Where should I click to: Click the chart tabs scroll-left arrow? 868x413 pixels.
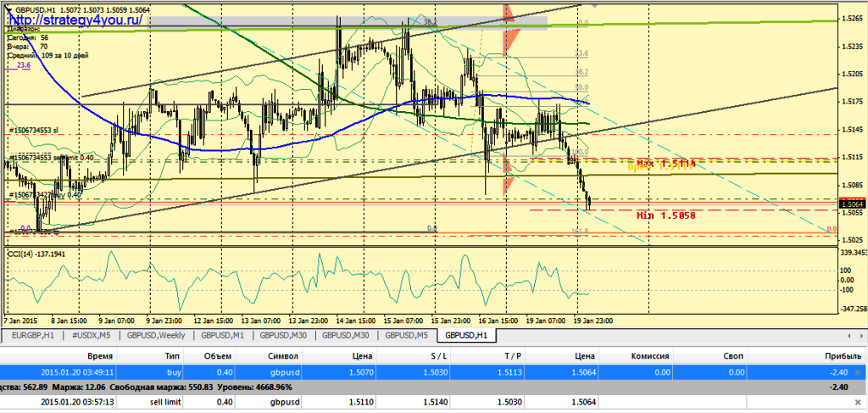[x=849, y=336]
